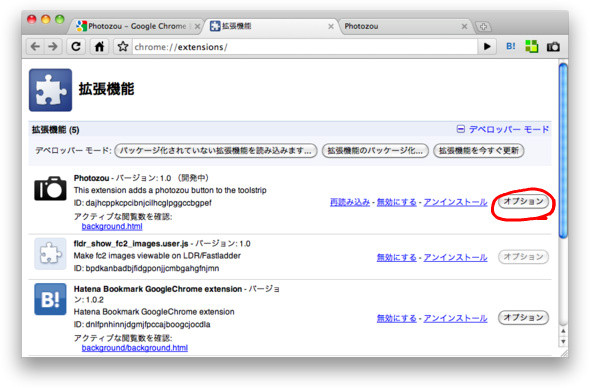
Task: Click the scrollbar up arrow
Action: tap(563, 331)
